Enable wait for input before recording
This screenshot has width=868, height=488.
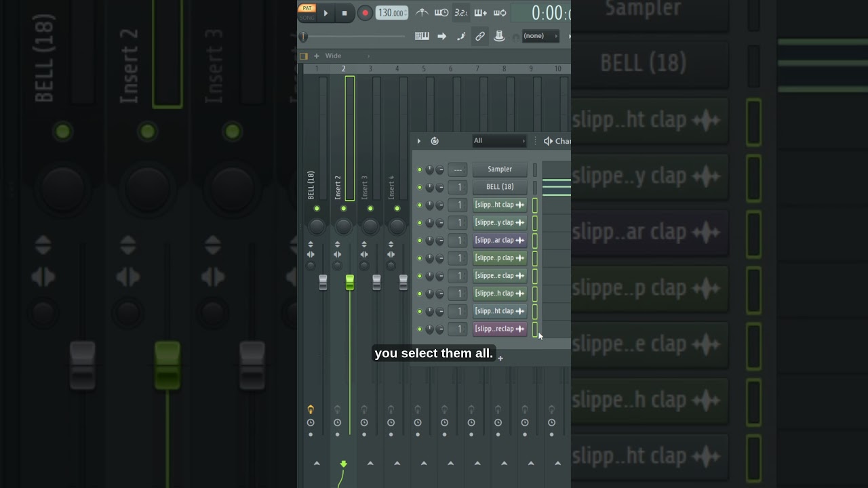(441, 13)
